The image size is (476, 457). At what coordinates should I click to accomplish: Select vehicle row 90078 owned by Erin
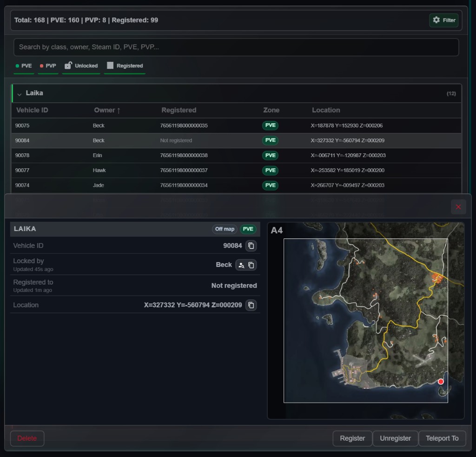(236, 155)
